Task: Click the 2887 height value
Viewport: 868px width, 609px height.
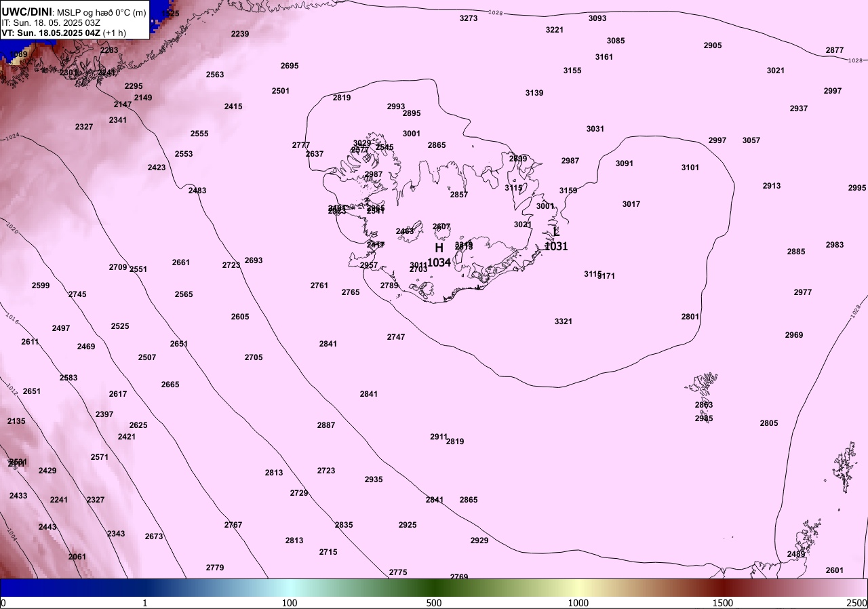Action: pos(326,425)
